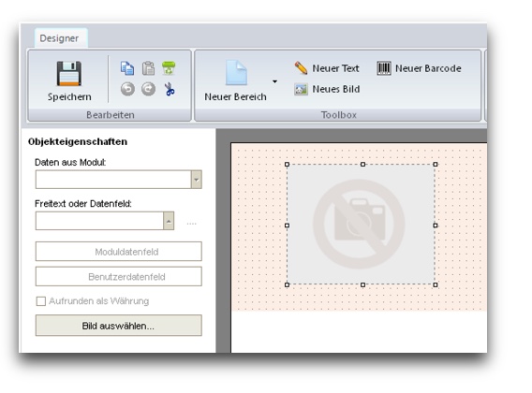The height and width of the screenshot is (393, 532).
Task: Add a new barcode via Neuer Barcode
Action: pos(419,68)
